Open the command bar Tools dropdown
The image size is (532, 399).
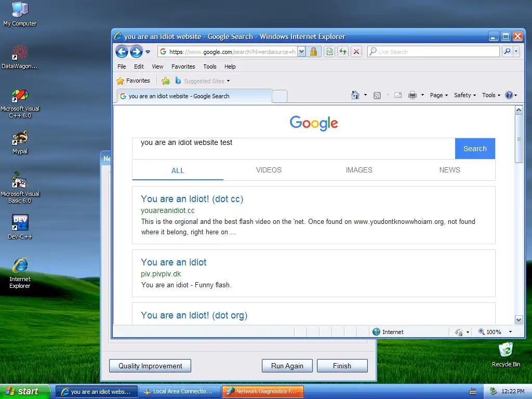(491, 96)
